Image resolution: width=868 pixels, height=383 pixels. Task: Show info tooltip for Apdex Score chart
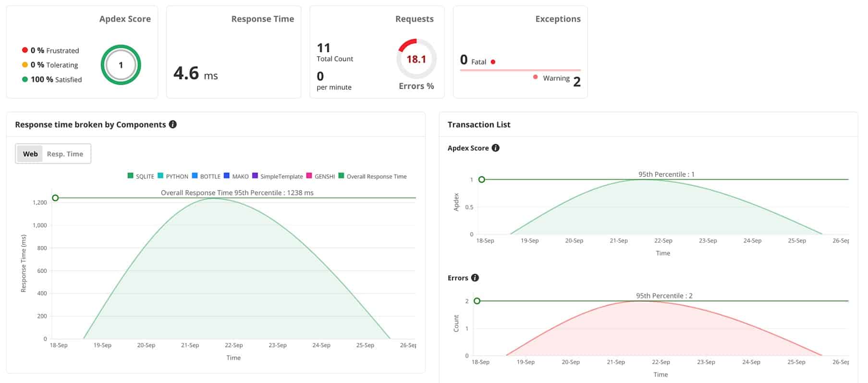496,148
